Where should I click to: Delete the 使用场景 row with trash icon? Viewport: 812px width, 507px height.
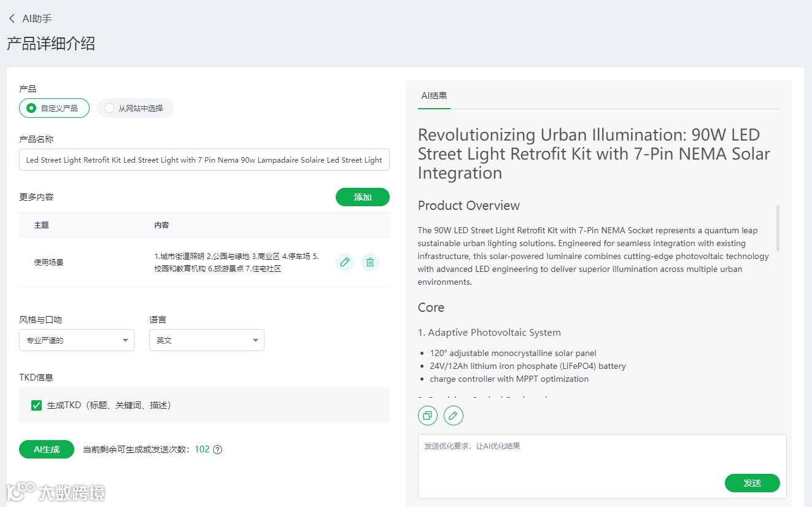click(x=370, y=262)
